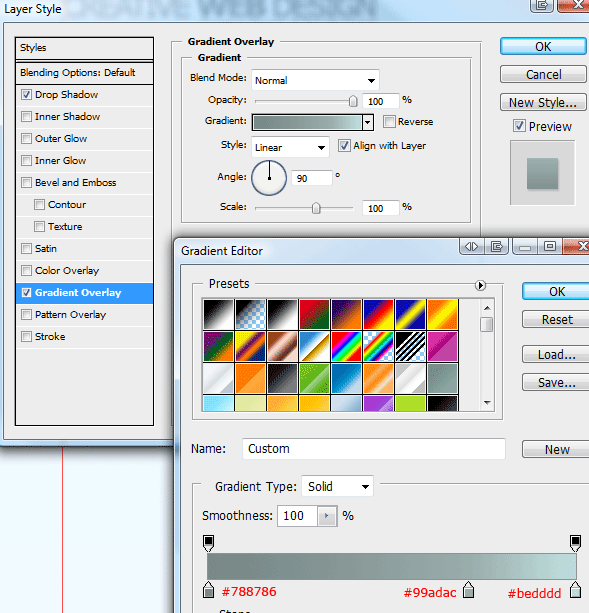Select the blue, red, yellow gradient preset
Viewport: 589px width, 613px height.
pos(378,314)
